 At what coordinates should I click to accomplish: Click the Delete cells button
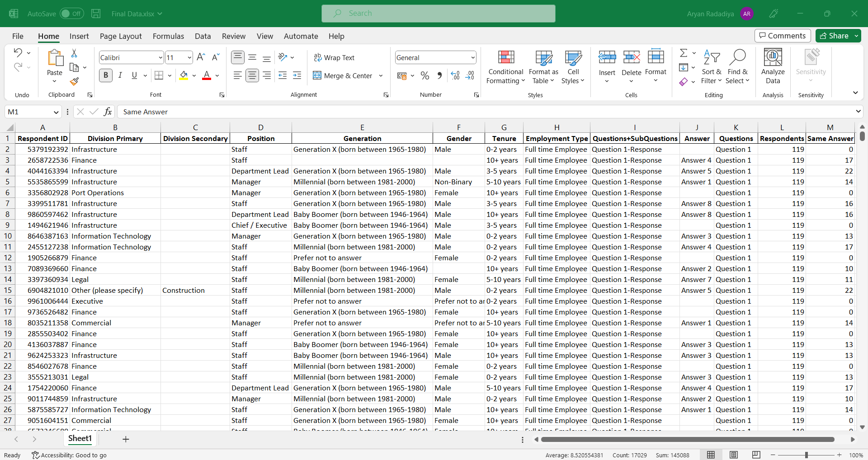click(x=631, y=66)
